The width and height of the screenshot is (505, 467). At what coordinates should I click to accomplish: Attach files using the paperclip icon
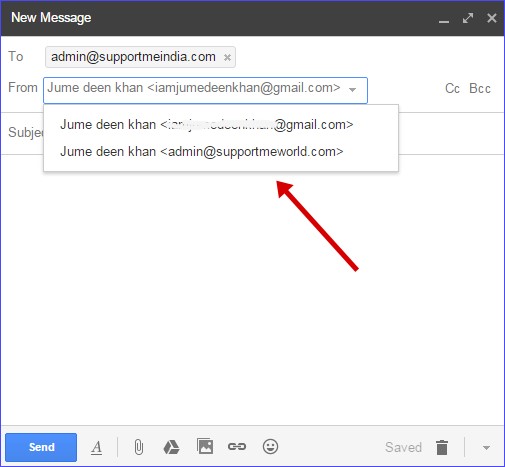pyautogui.click(x=139, y=447)
